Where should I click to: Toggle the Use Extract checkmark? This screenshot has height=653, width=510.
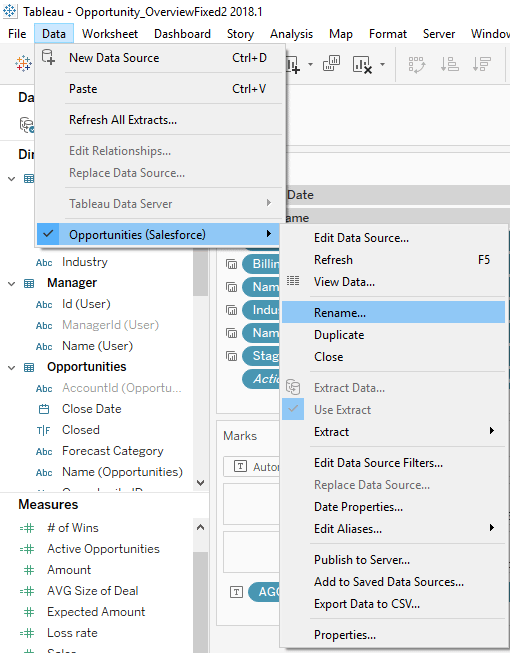click(293, 409)
